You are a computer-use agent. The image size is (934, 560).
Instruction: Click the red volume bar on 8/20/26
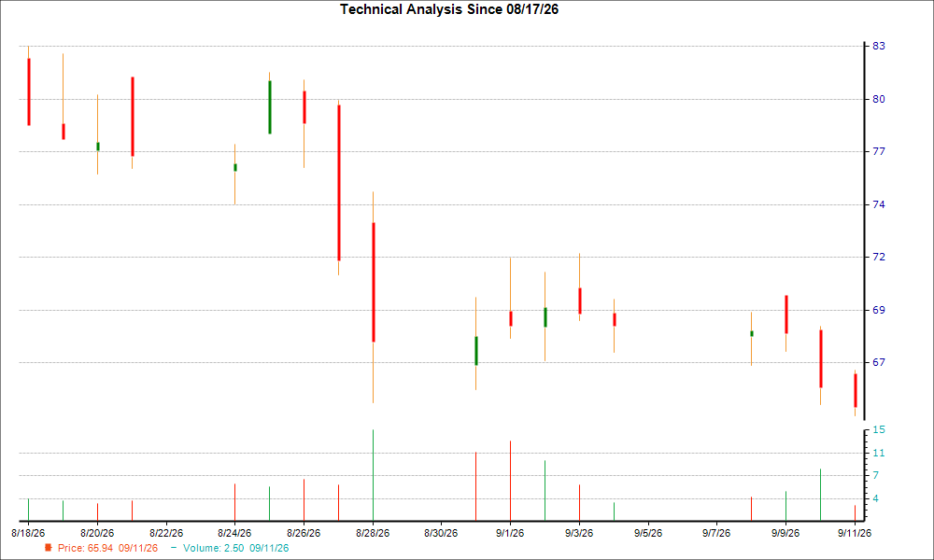coord(98,511)
